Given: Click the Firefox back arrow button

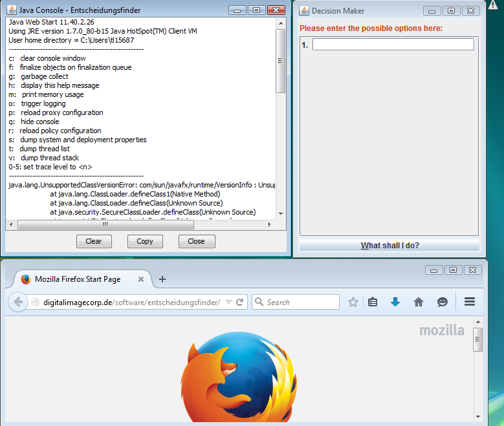Looking at the screenshot, I should 18,302.
